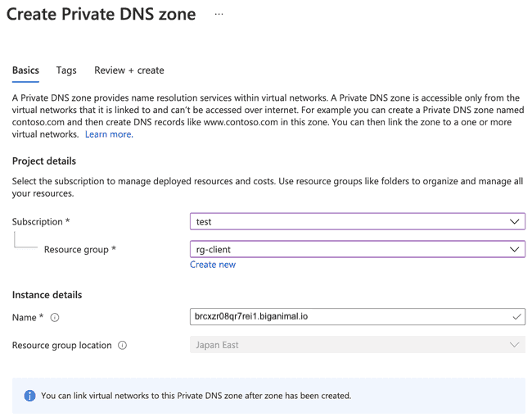Follow the Learn more link
532x417 pixels.
coord(108,134)
